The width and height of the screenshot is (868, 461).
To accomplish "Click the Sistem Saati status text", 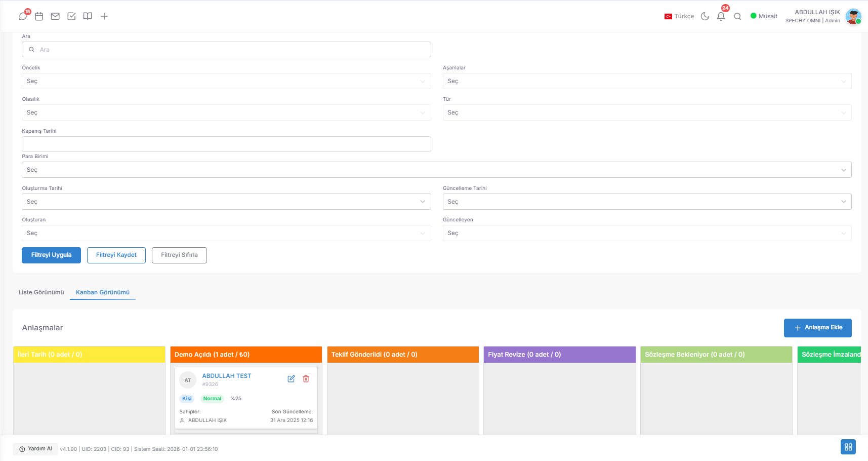I will tap(176, 449).
